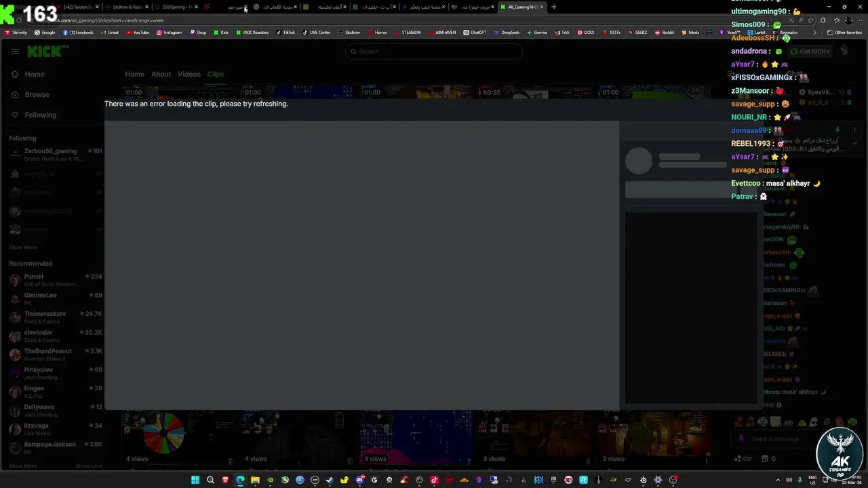Open Steam from the taskbar
Viewport: 868px width, 488px height.
point(330,480)
